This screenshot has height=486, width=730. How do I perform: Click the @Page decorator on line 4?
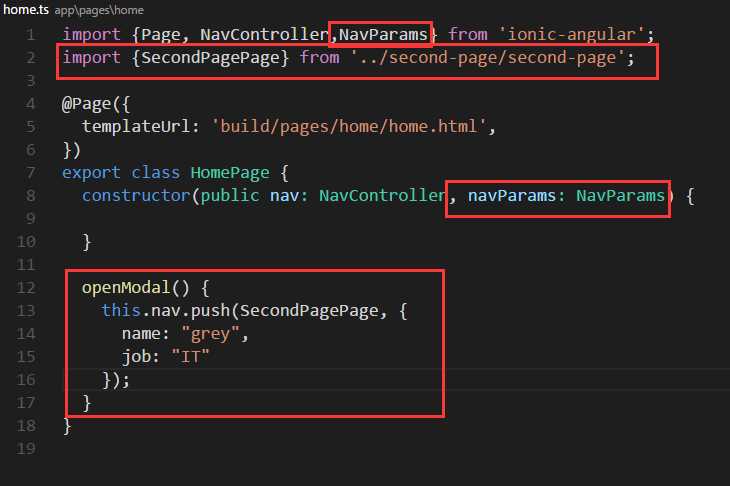(86, 103)
